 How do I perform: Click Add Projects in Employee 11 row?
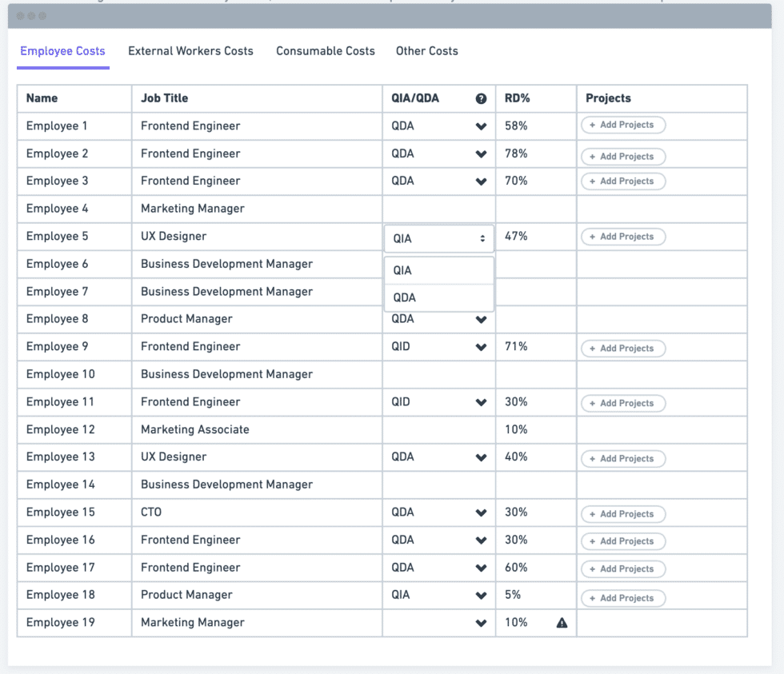pos(623,403)
